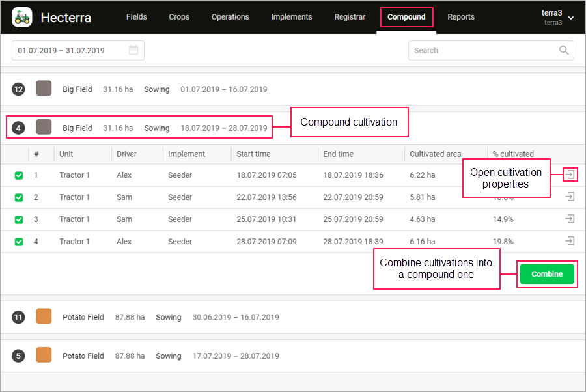
Task: Go to the Fields tab
Action: coord(137,17)
